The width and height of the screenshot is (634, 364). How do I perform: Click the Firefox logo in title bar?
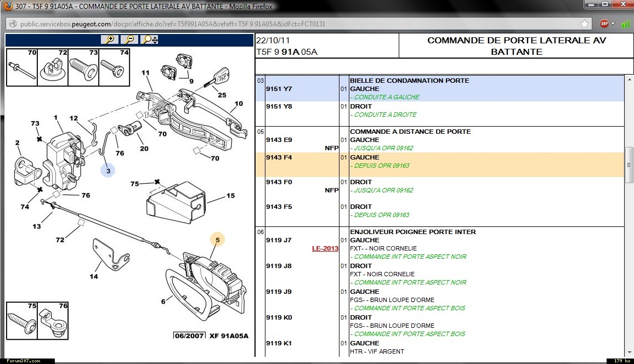click(8, 7)
